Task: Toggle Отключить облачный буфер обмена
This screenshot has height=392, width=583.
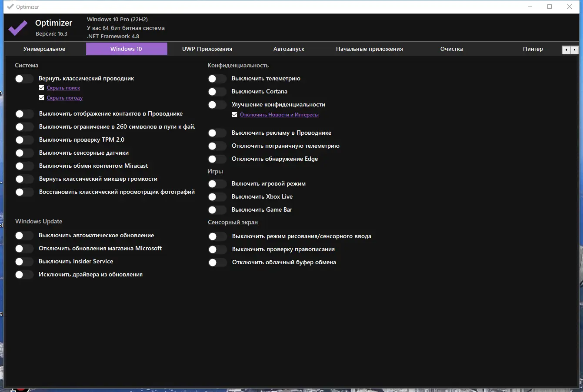Action: (217, 262)
